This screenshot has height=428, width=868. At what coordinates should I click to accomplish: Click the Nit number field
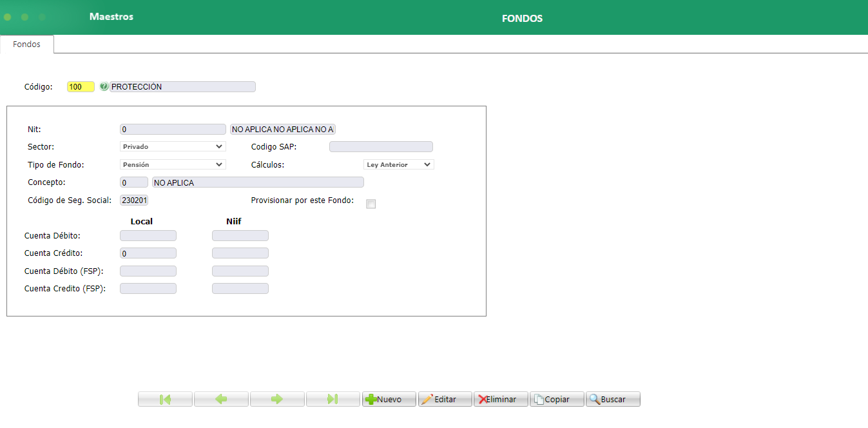[x=173, y=129]
